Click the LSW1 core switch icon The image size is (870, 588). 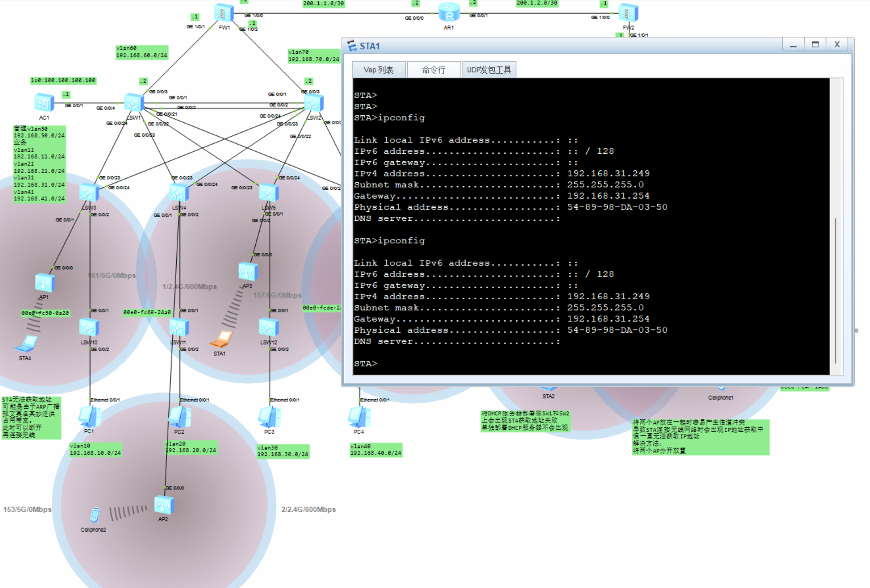pos(134,103)
